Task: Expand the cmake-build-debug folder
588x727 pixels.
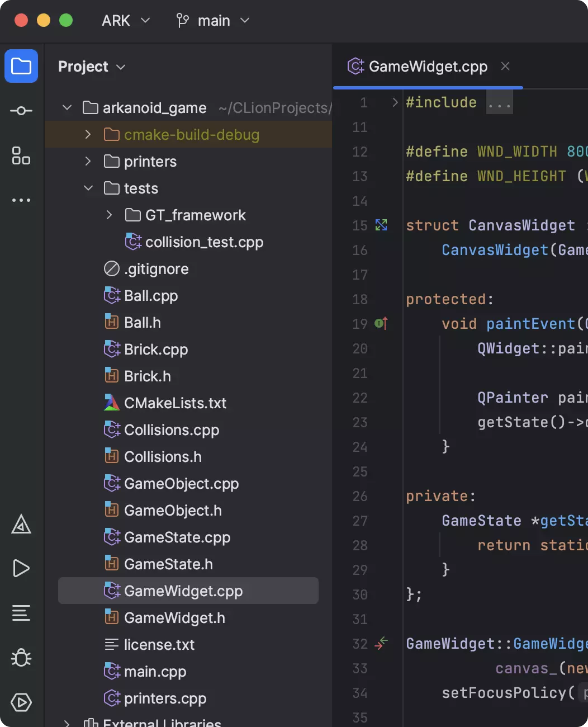Action: [x=88, y=135]
